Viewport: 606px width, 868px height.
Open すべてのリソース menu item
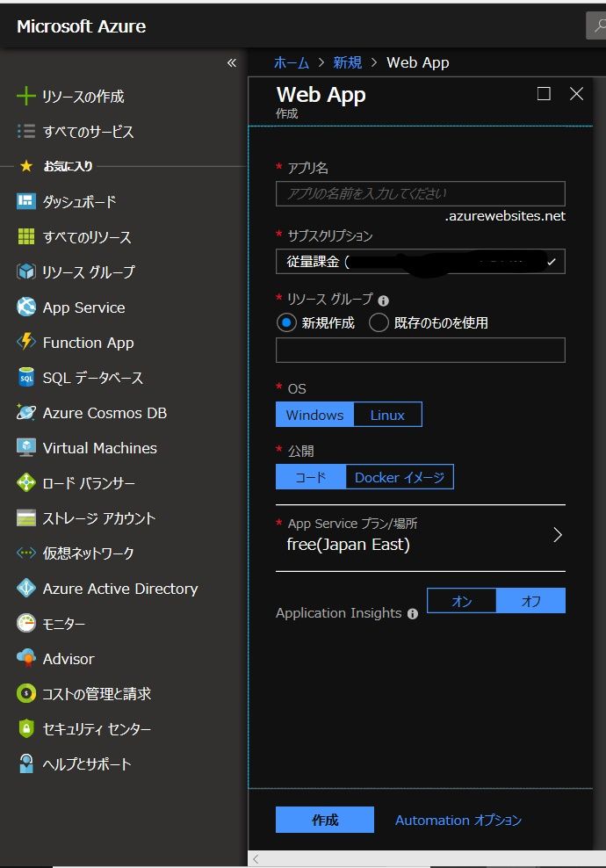(87, 237)
